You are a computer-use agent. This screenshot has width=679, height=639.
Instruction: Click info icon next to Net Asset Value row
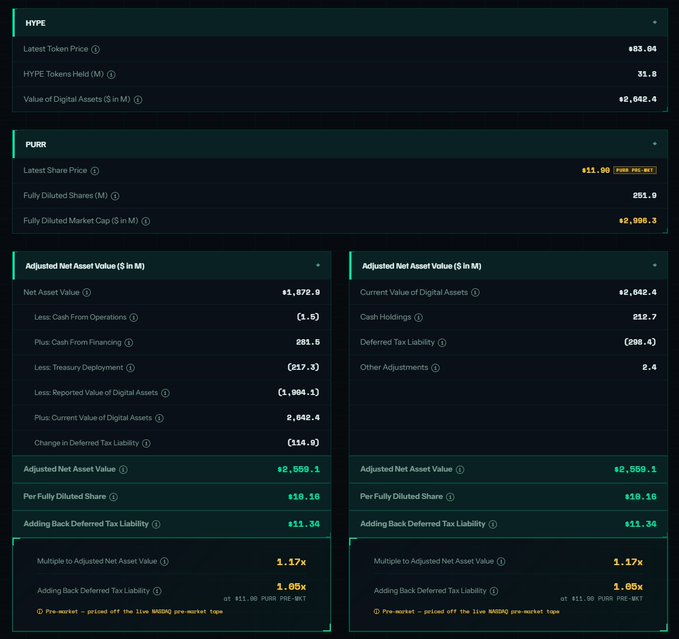pos(87,293)
